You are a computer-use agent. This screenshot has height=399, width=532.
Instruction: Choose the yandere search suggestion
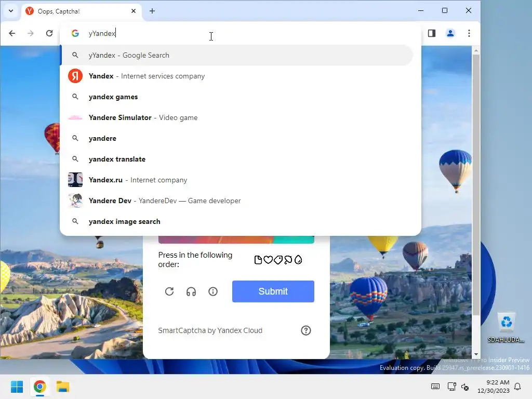[x=236, y=138]
